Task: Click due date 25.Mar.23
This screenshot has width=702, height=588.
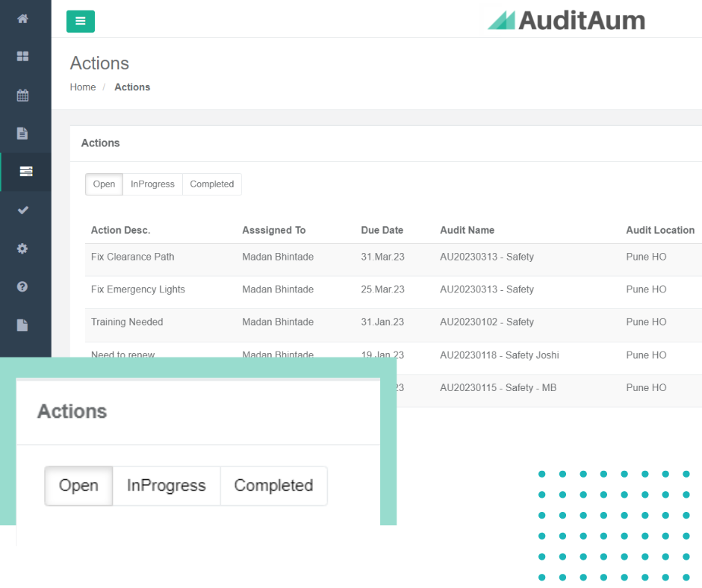Action: click(383, 290)
